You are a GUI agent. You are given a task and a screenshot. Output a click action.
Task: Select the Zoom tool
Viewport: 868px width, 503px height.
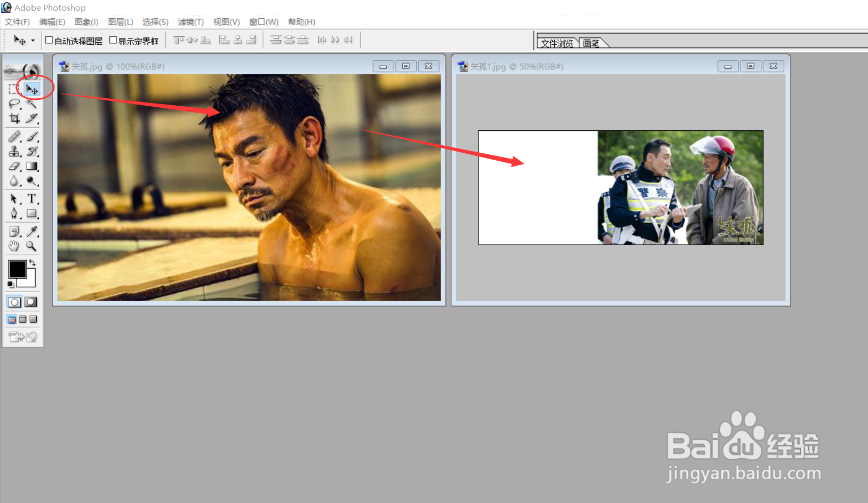click(x=32, y=246)
